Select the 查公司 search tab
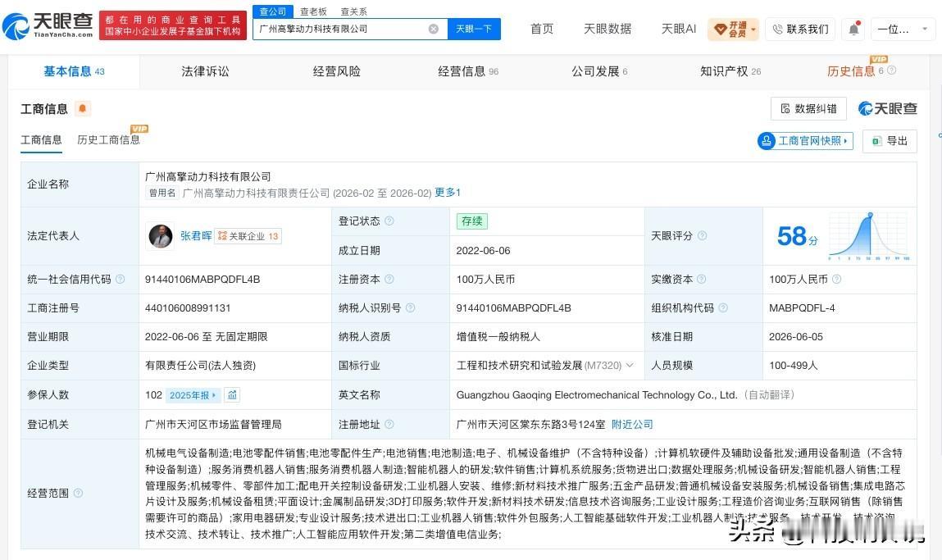Viewport: 942px width, 560px height. (273, 11)
